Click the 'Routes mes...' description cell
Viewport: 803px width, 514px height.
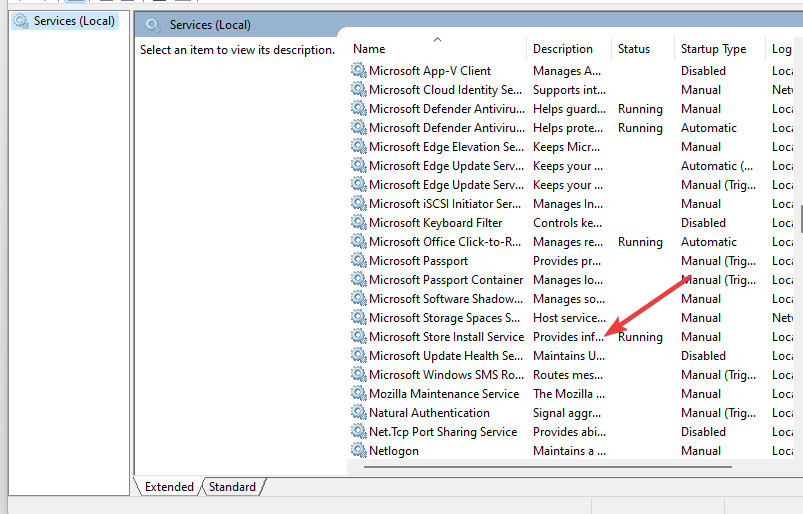click(x=568, y=375)
